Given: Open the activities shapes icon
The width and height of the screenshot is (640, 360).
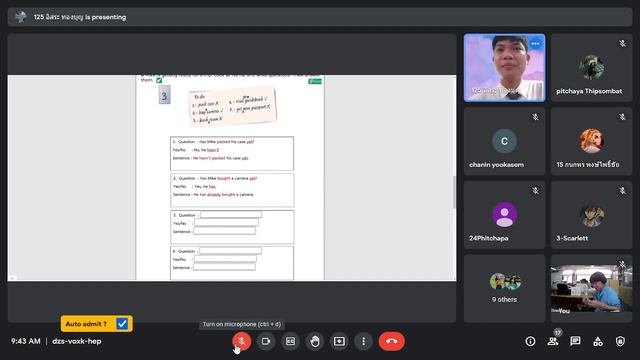Looking at the screenshot, I should pyautogui.click(x=598, y=341).
